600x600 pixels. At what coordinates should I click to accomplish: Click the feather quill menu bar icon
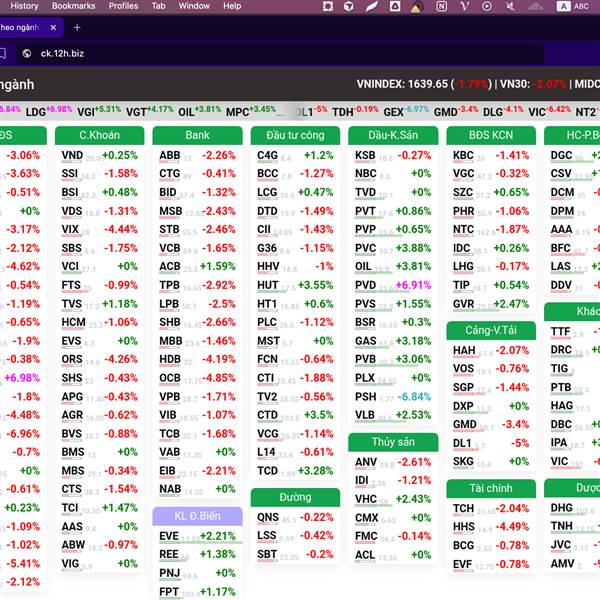[372, 6]
